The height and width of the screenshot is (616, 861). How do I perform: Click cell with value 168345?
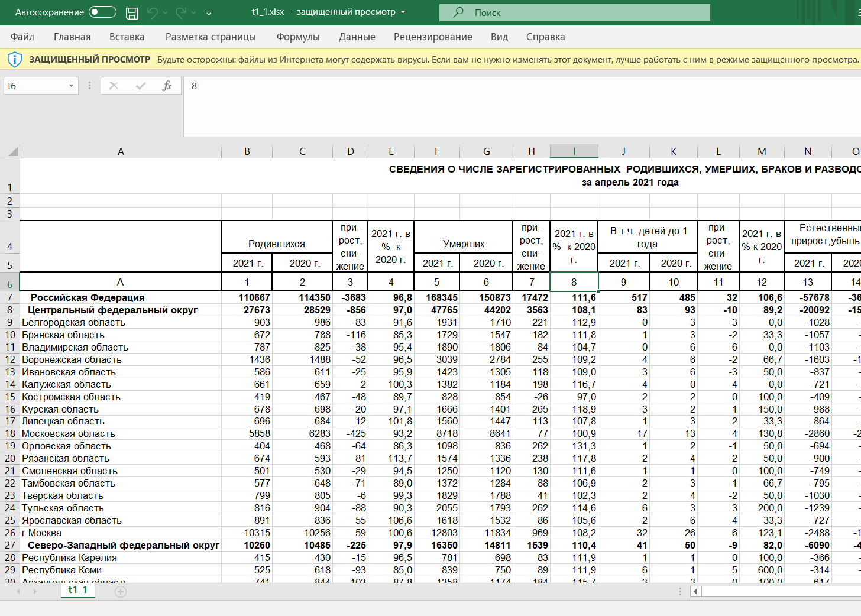[x=436, y=297]
